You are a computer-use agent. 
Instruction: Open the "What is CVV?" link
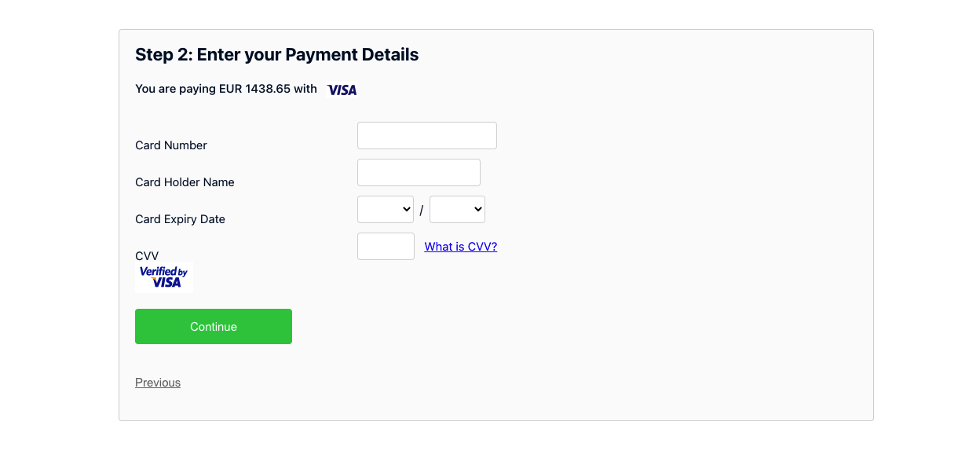(461, 247)
